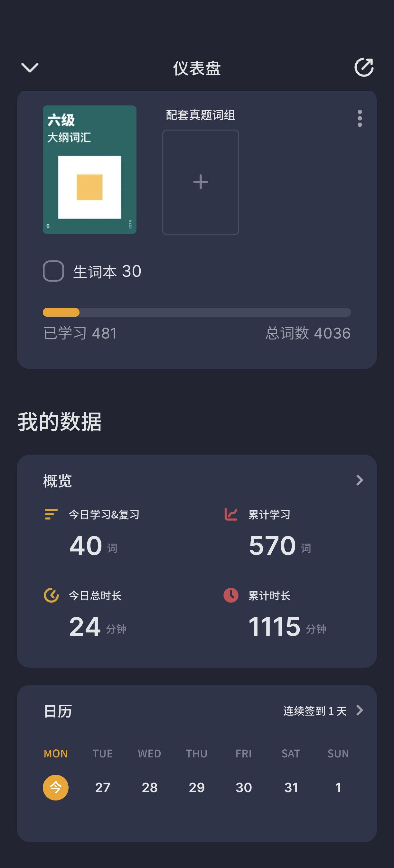Screen dimensions: 394x868
Task: Tap the red 累计时长 clock icon
Action: (x=231, y=595)
